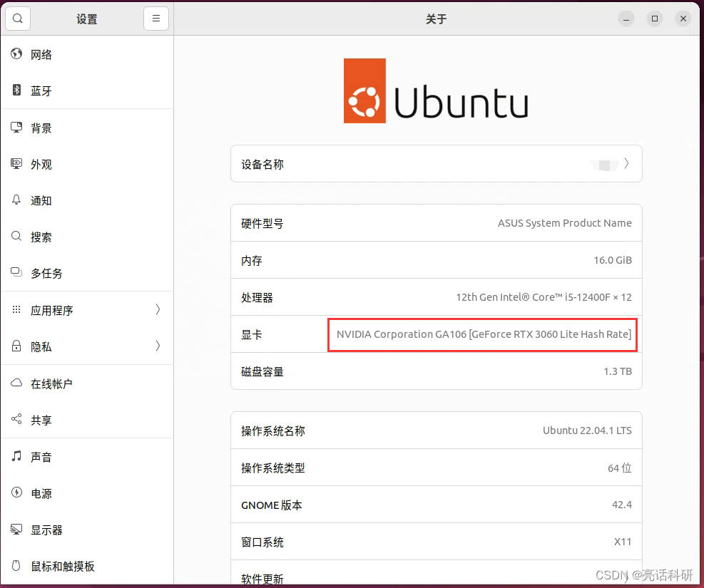Open the settings search button
This screenshot has height=588, width=704.
pos(18,19)
